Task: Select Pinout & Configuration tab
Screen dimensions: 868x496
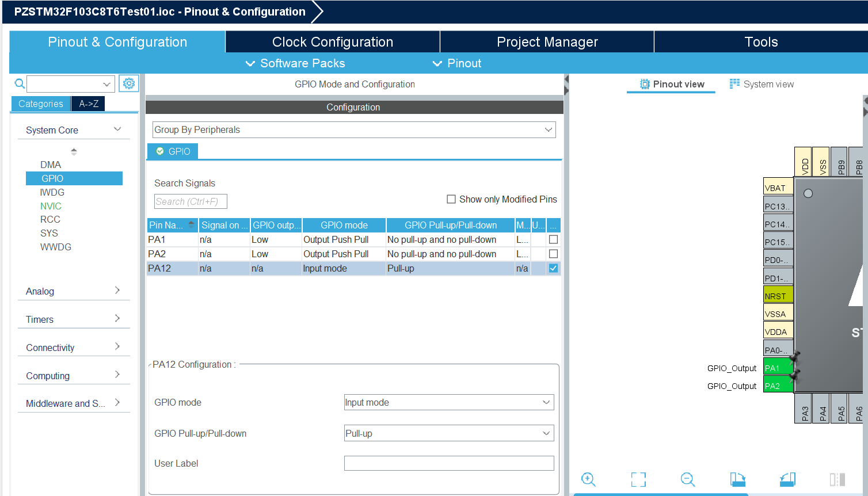Action: pos(117,42)
